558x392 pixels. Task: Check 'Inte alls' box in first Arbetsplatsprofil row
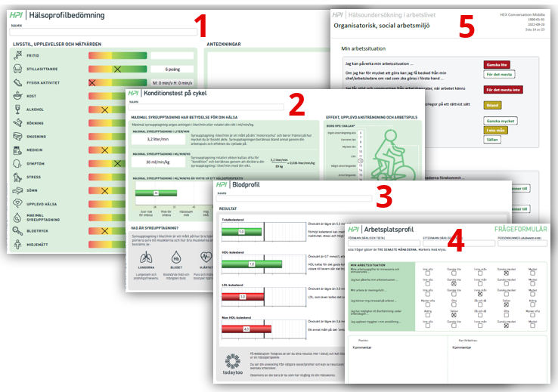coord(428,273)
